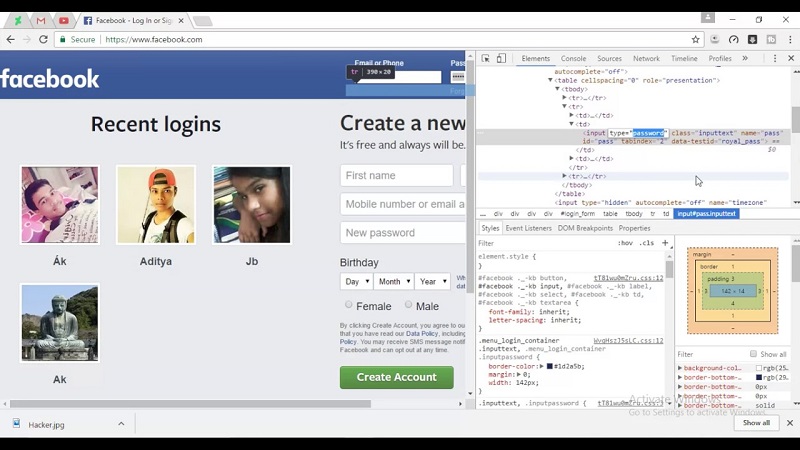Image resolution: width=800 pixels, height=450 pixels.
Task: Click the Styles filter field
Action: (x=546, y=243)
